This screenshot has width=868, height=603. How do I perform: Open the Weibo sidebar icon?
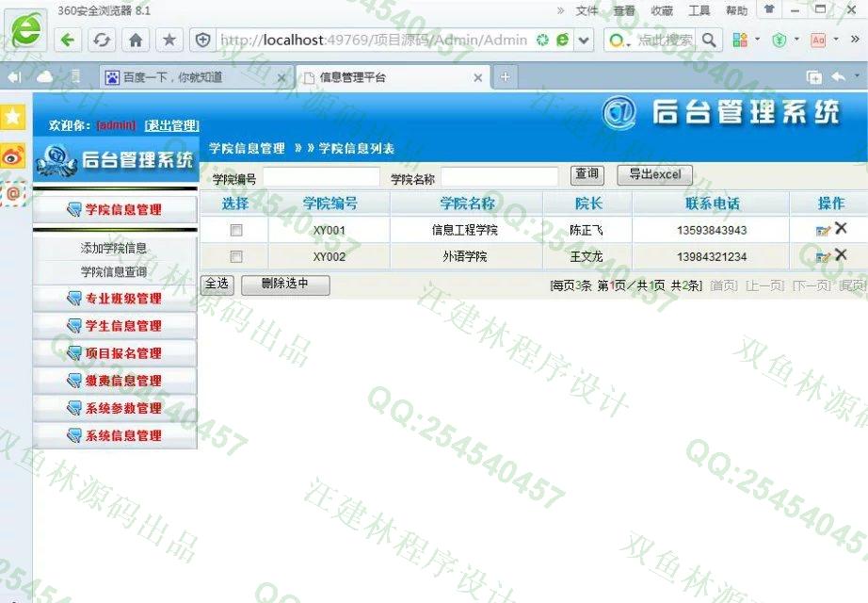12,156
